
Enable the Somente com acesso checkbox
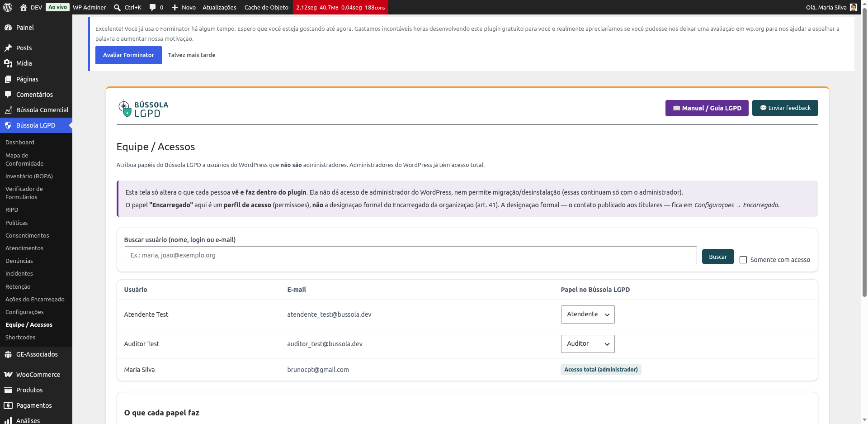click(743, 260)
